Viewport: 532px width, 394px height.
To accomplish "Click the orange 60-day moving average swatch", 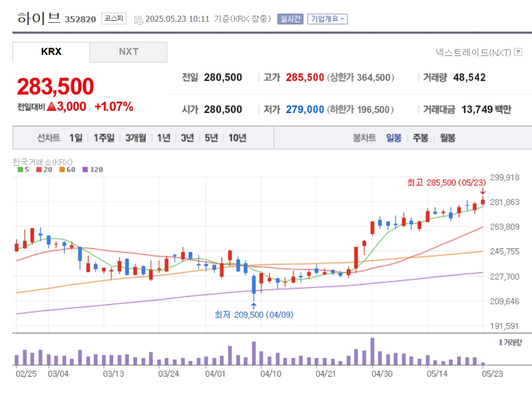I will (x=62, y=170).
